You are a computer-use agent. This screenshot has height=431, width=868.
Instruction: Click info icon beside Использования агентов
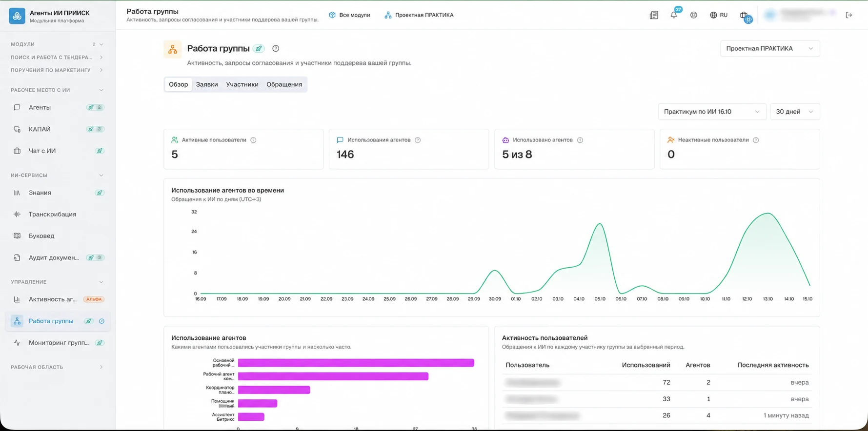click(x=418, y=140)
